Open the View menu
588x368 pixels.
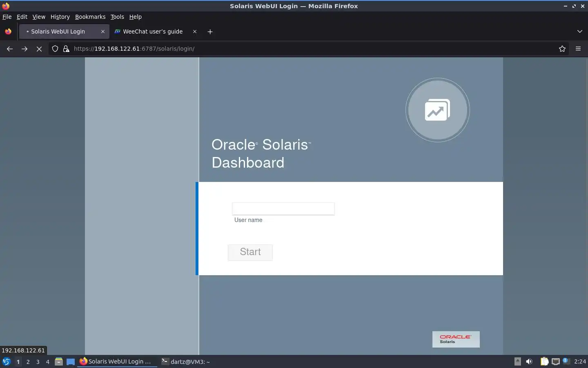39,17
